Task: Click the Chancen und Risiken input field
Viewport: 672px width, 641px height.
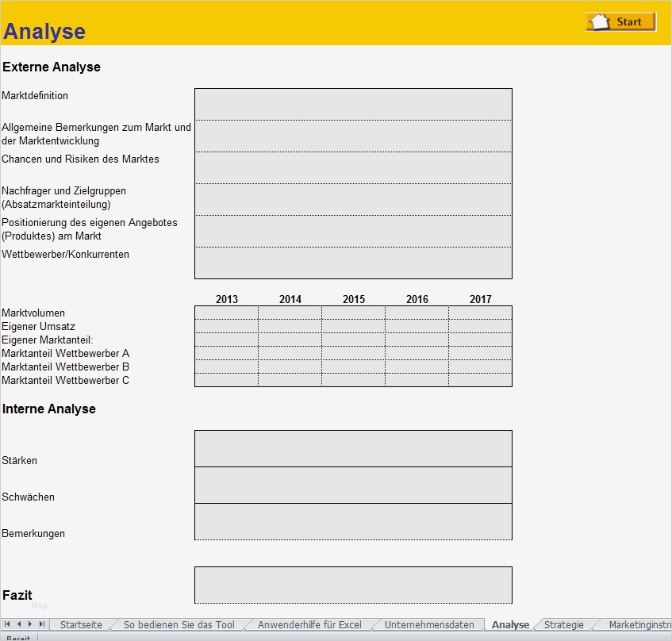Action: click(x=353, y=167)
